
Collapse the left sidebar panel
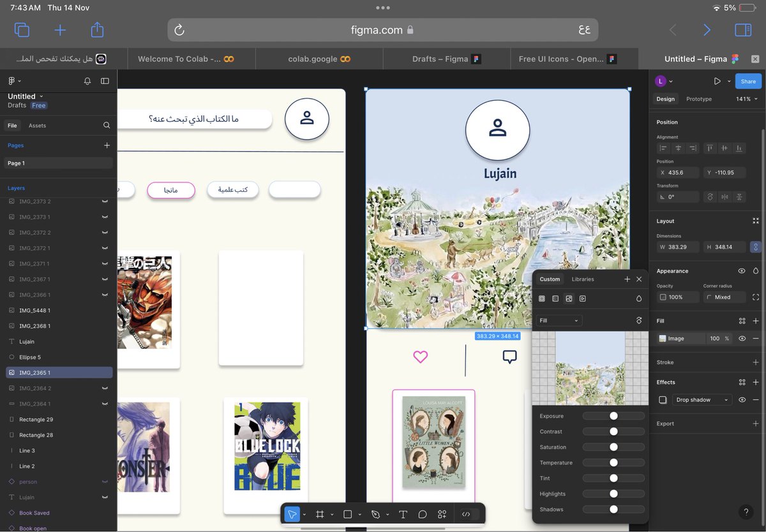(x=105, y=81)
